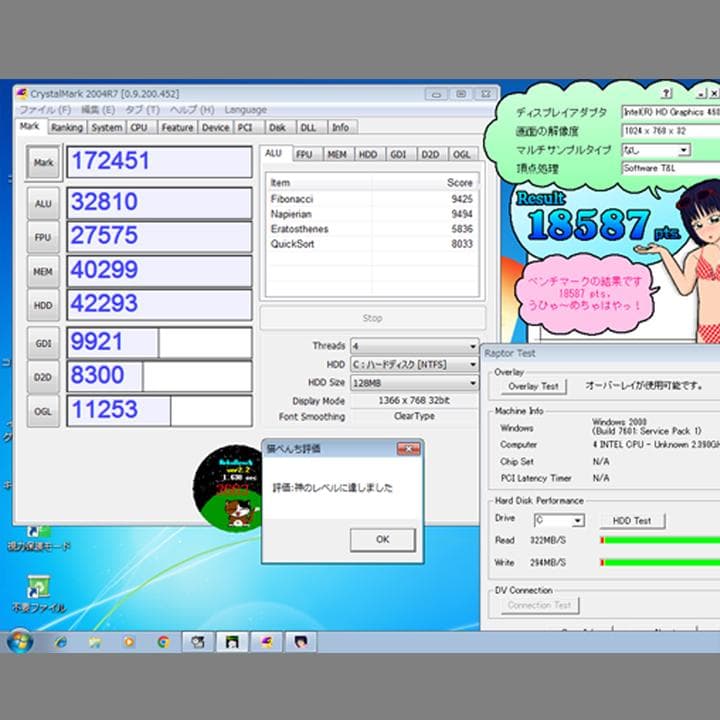Switch to the Raptor Test taskbar icon
This screenshot has width=720, height=720.
click(x=198, y=641)
